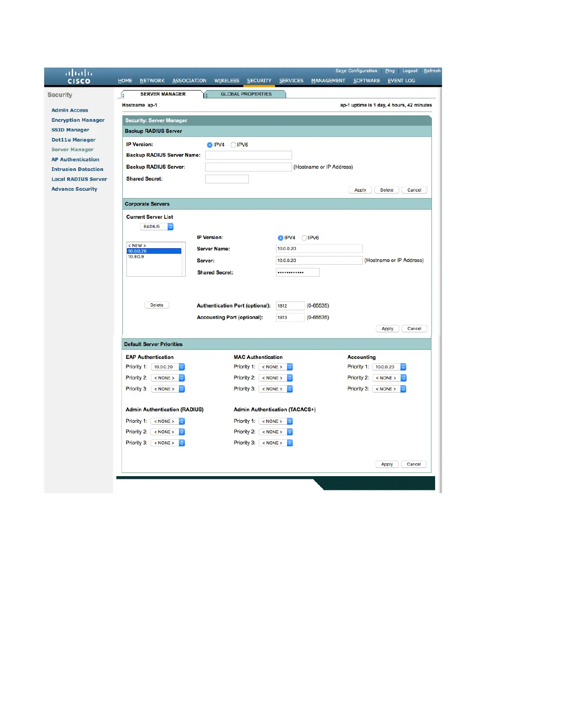Open Accounting Priority 1 dropdown
Viewport: 563px width, 728px height.
(390, 367)
